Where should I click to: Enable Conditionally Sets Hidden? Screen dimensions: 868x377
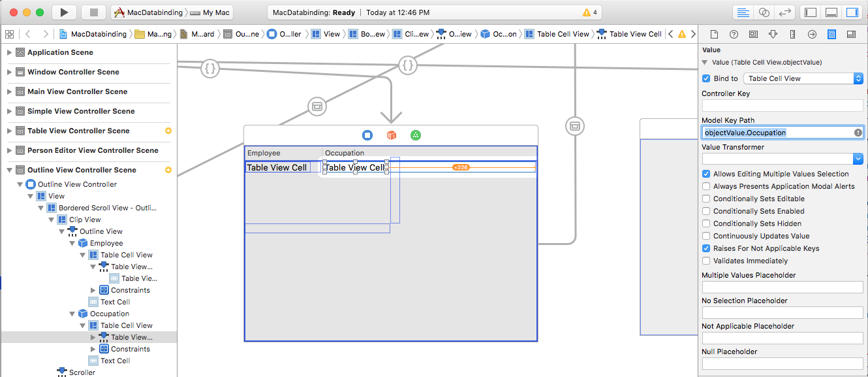tap(706, 223)
